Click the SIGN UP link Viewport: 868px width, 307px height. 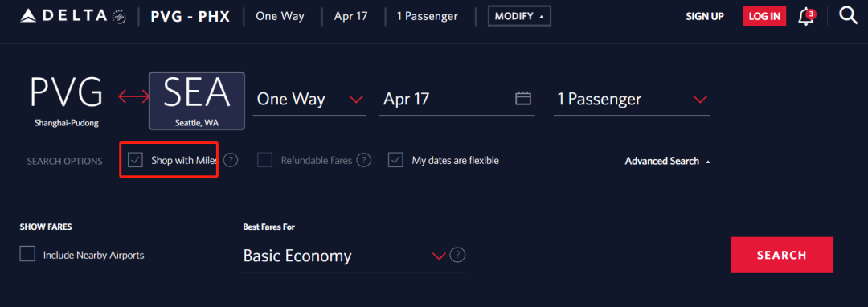(x=705, y=17)
